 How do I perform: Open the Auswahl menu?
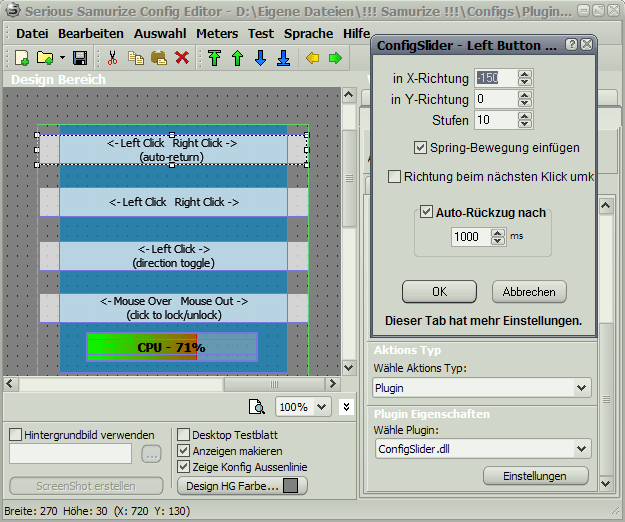point(160,33)
